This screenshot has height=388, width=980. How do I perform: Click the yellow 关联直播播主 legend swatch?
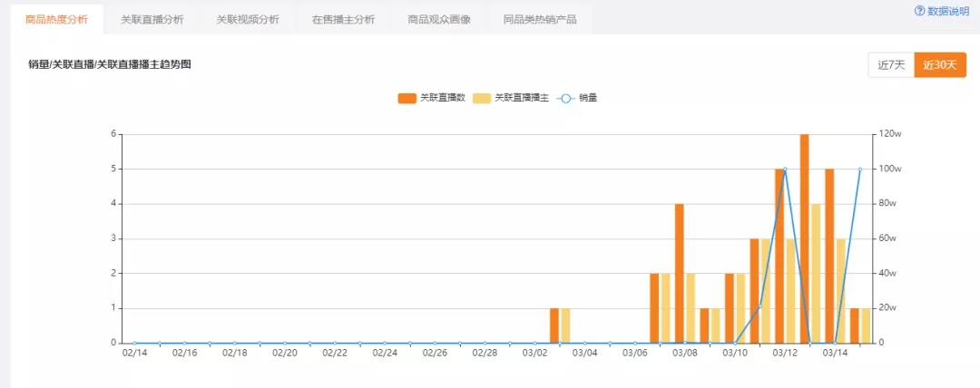point(483,98)
